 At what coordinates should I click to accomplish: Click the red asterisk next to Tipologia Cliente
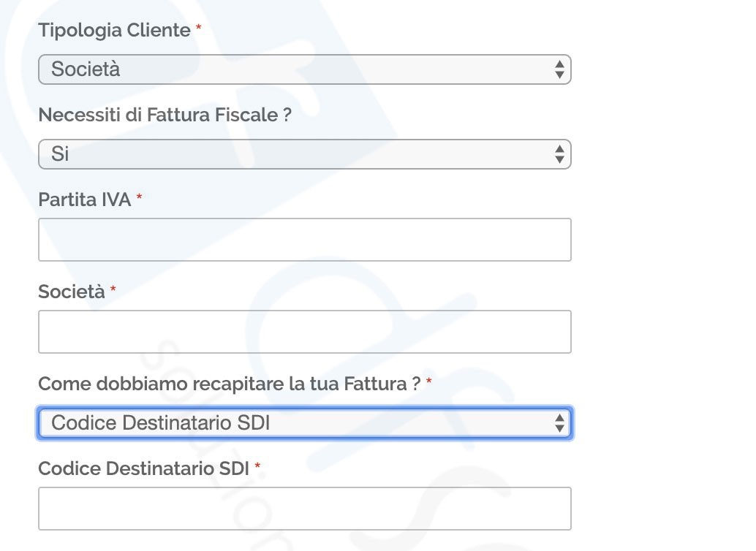[198, 28]
